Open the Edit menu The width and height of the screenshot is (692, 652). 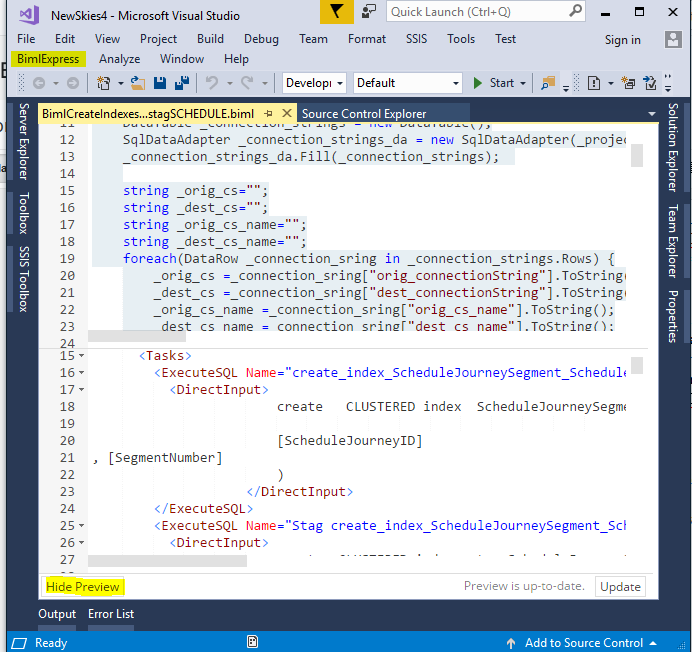click(x=65, y=39)
